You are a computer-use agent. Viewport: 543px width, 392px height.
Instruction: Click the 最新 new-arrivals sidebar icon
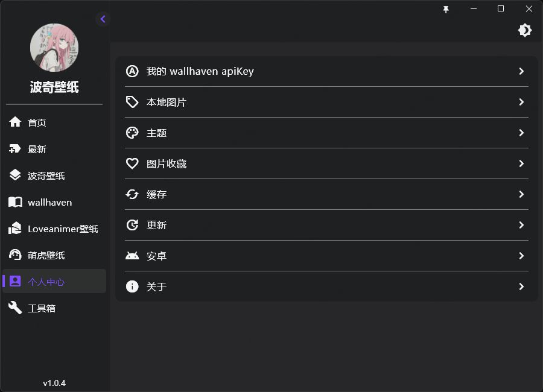pyautogui.click(x=15, y=149)
